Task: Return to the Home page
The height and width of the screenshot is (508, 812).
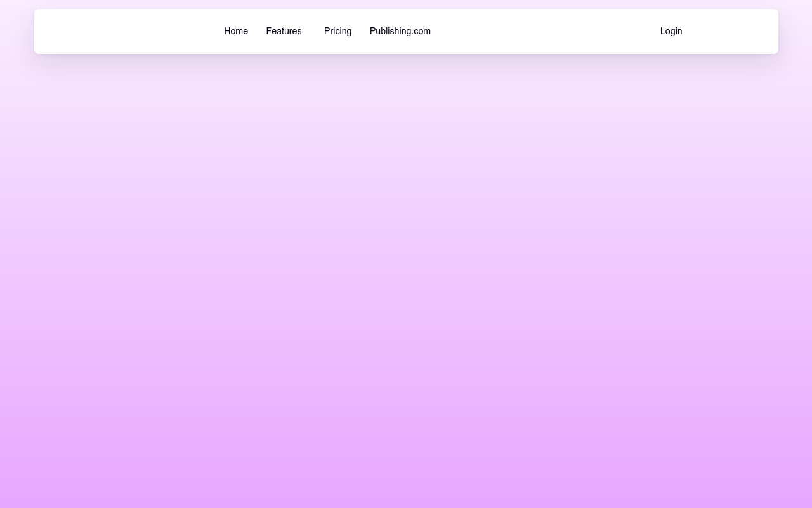Action: coord(235,31)
